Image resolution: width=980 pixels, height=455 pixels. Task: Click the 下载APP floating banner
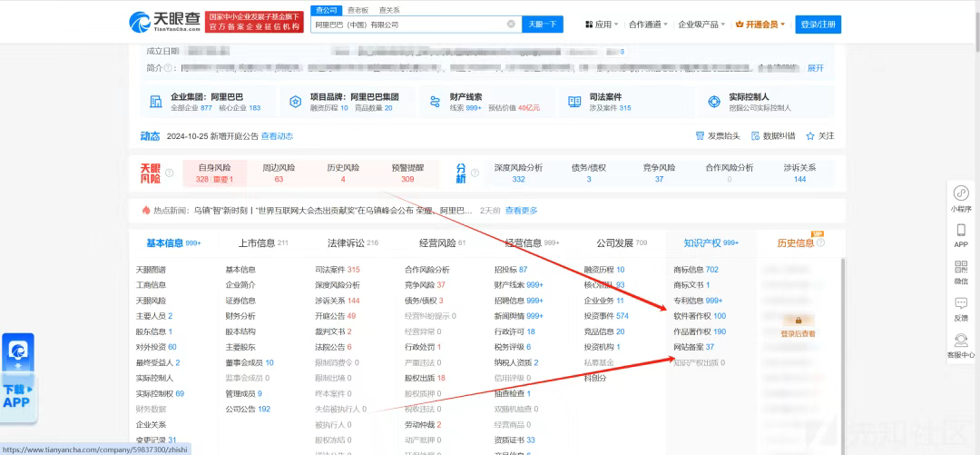coord(17,379)
